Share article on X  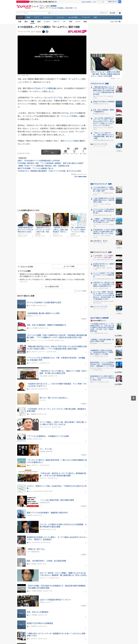[44, 32]
